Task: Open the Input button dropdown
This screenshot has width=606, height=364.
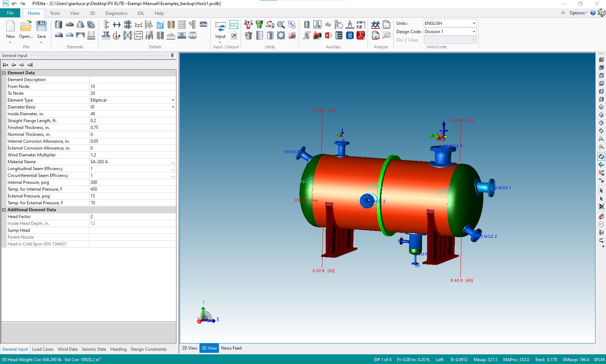Action: [220, 43]
